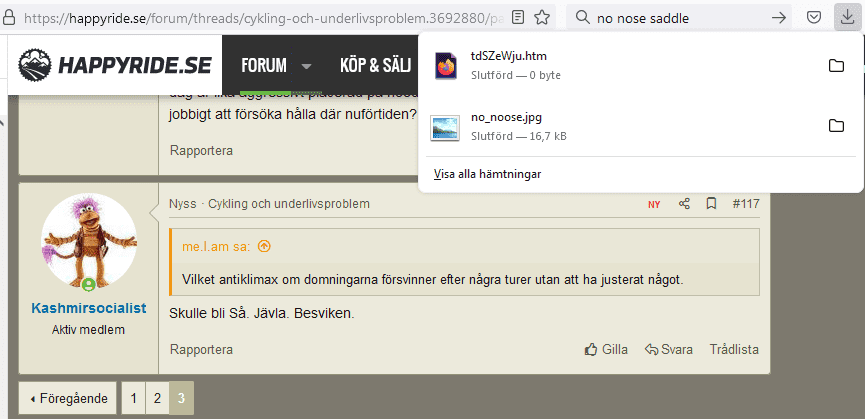Viewport: 865px width, 419px height.
Task: Like the post with Gilla
Action: (x=606, y=350)
